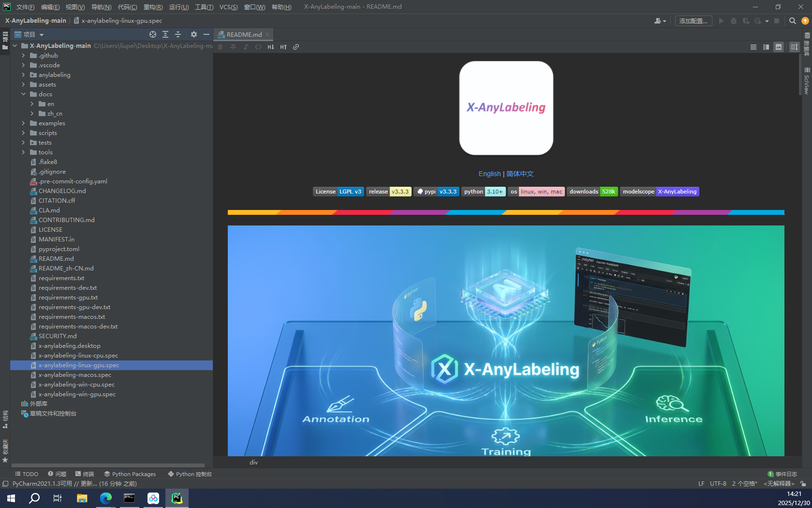The image size is (812, 508).
Task: Open the Favorites star side panel
Action: (x=5, y=451)
